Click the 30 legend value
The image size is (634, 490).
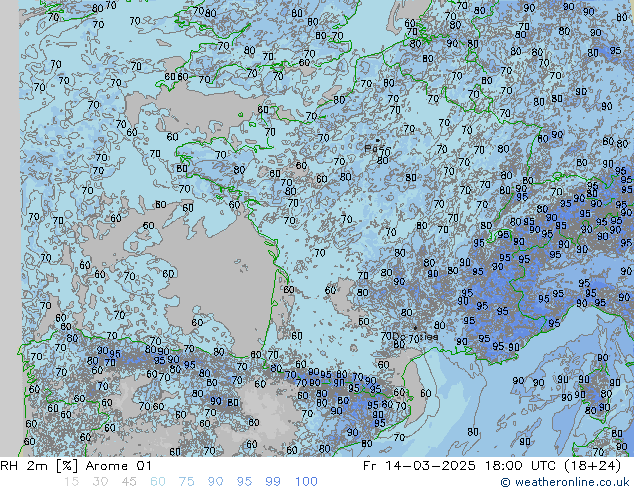coord(100,482)
